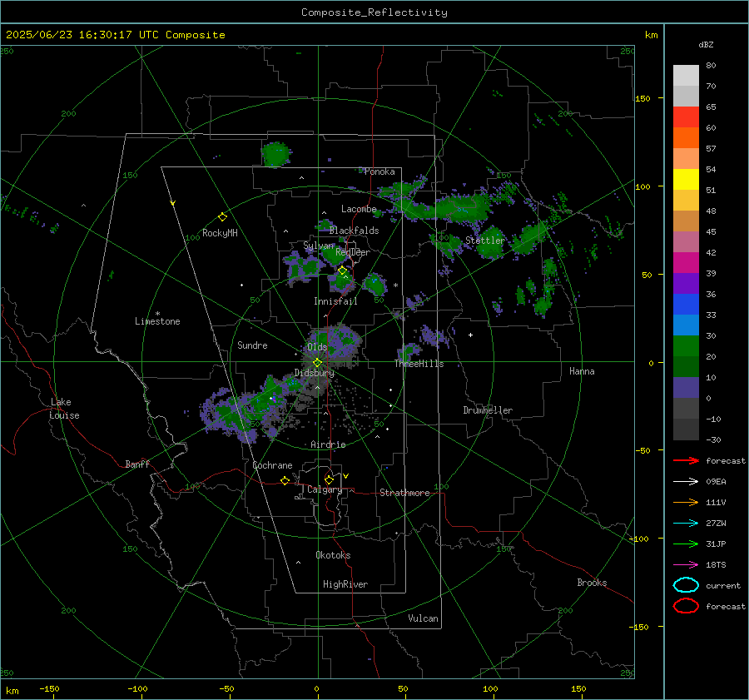Click the Lacombe city label
This screenshot has width=749, height=700.
tap(359, 209)
